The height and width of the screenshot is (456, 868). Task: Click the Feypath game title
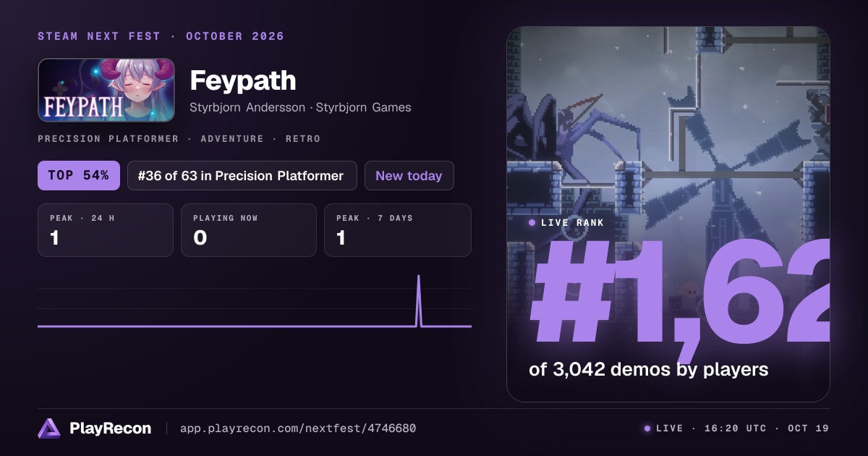pos(243,80)
